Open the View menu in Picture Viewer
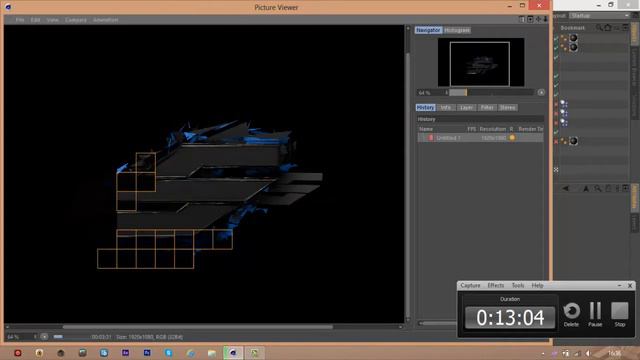This screenshot has height=360, width=640. [x=52, y=20]
